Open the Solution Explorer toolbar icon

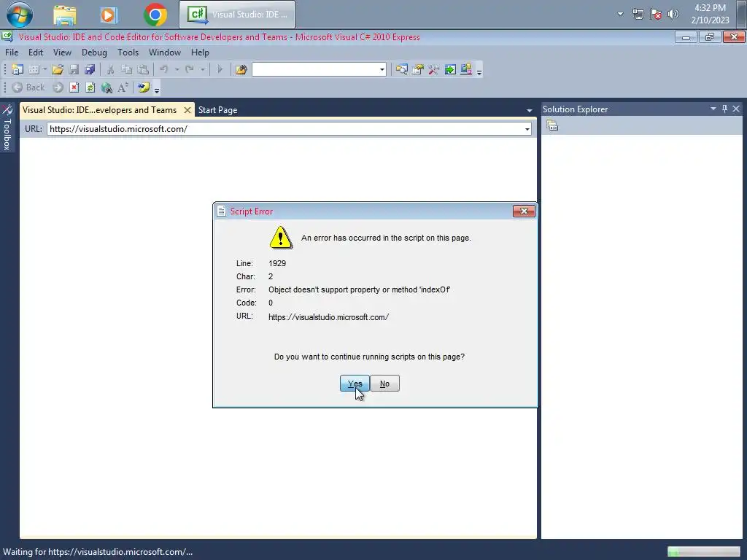402,69
